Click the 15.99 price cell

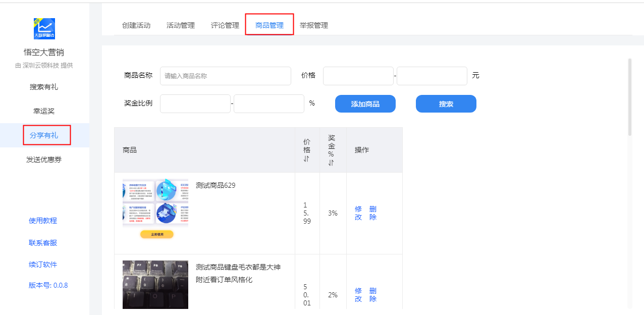pyautogui.click(x=307, y=213)
